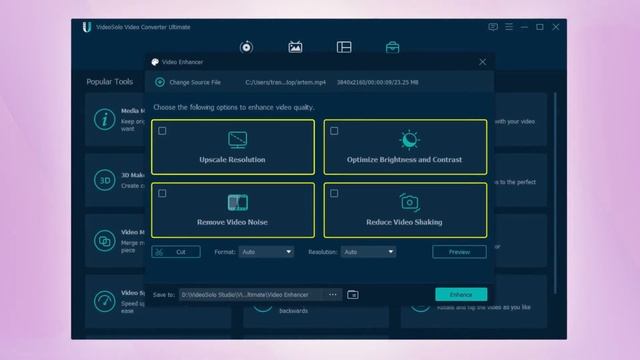
Task: Enable Reduce Video Shaking checkbox
Action: pyautogui.click(x=334, y=193)
